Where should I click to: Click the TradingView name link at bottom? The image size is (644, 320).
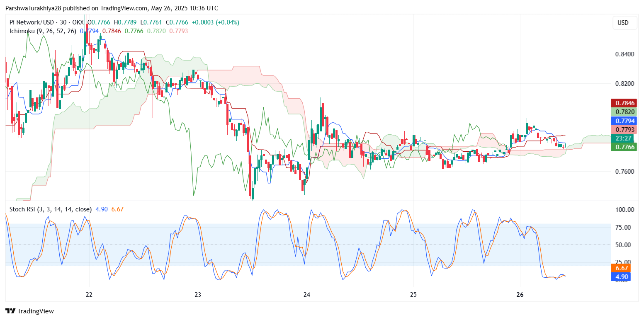(36, 311)
